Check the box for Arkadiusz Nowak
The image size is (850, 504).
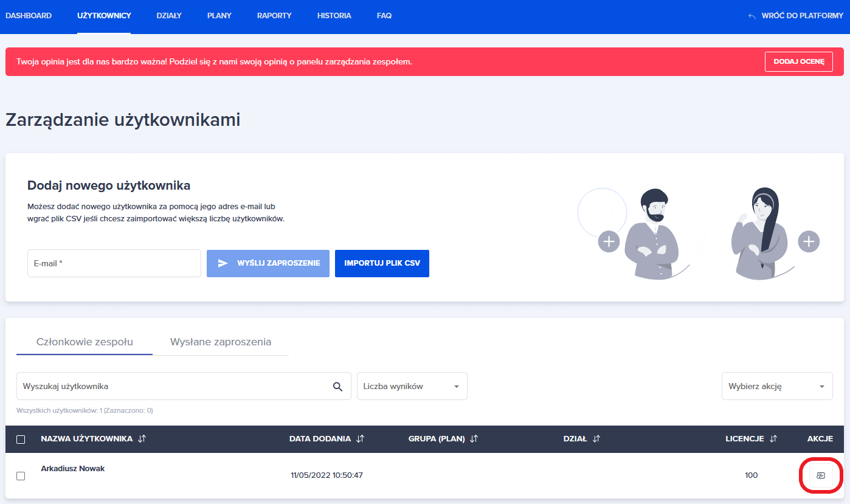(x=21, y=475)
